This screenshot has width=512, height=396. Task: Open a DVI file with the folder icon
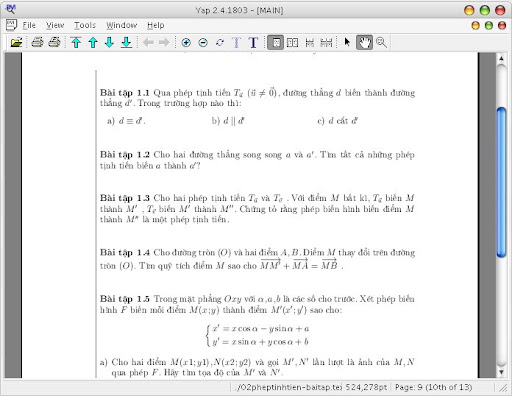16,43
